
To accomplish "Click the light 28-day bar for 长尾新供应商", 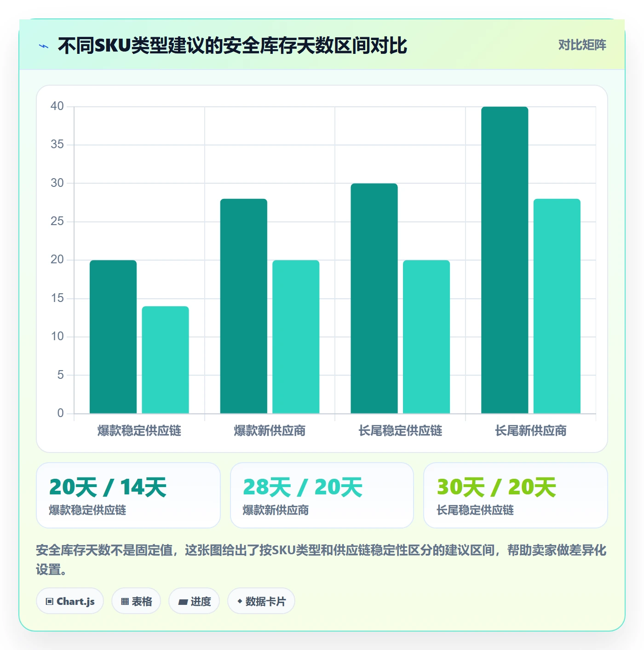I will click(557, 306).
